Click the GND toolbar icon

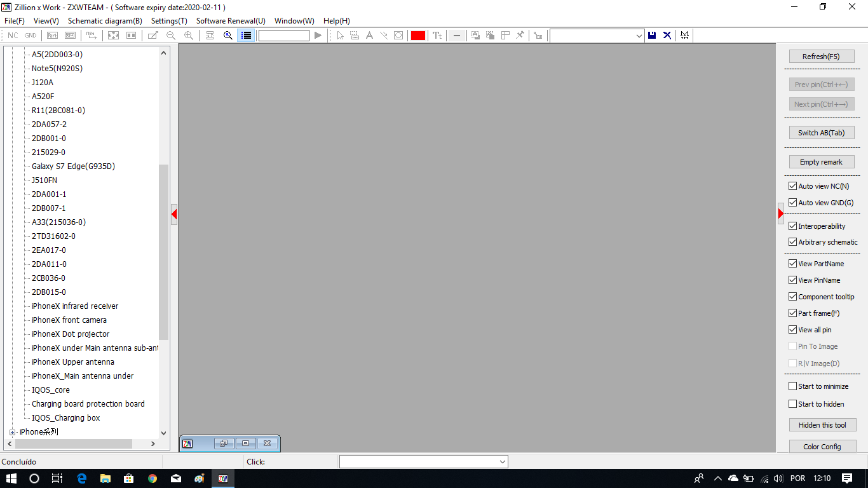[31, 36]
